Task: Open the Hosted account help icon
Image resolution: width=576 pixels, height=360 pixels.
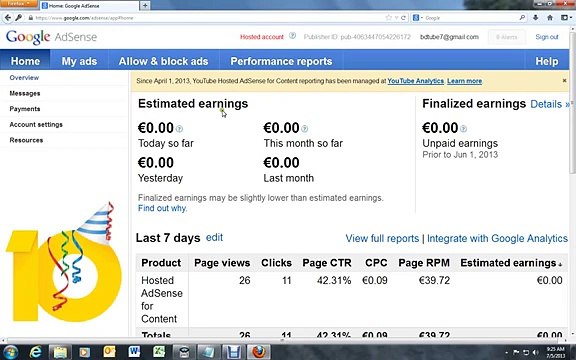Action: [292, 36]
